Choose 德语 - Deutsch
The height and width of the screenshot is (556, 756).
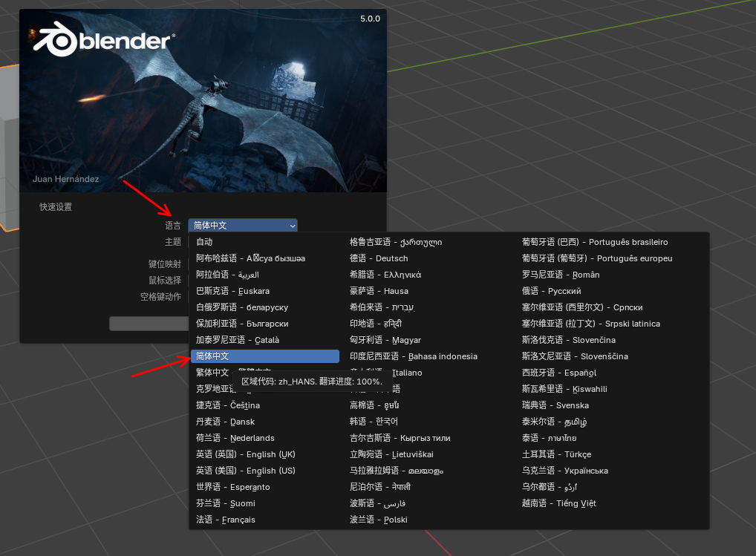pos(429,258)
